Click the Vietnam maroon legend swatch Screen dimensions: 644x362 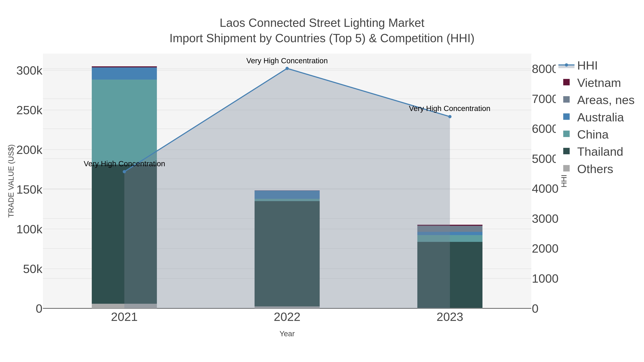[x=567, y=82]
